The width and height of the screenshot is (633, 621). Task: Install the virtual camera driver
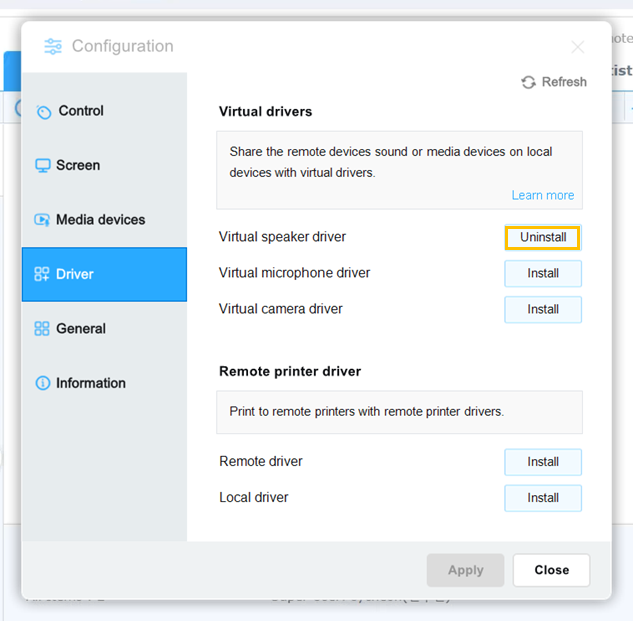(543, 309)
